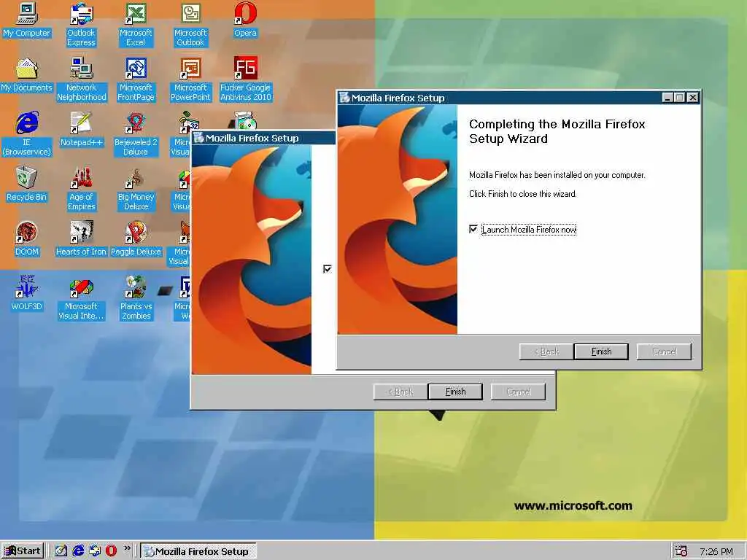
Task: Close the front Firefox Setup window
Action: (x=693, y=98)
